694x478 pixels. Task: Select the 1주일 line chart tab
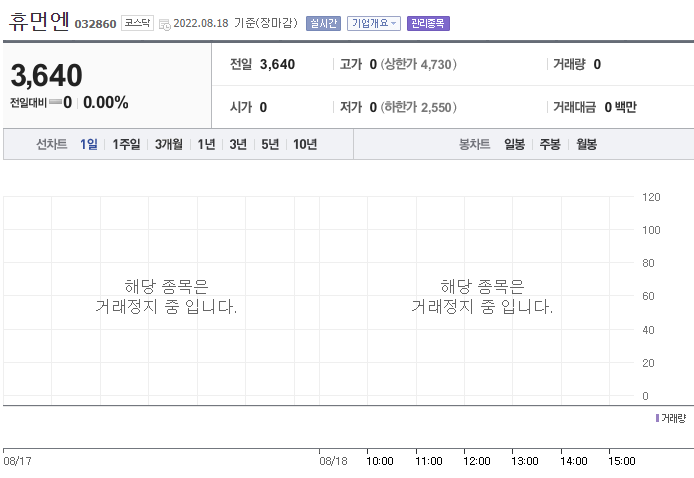pyautogui.click(x=126, y=144)
